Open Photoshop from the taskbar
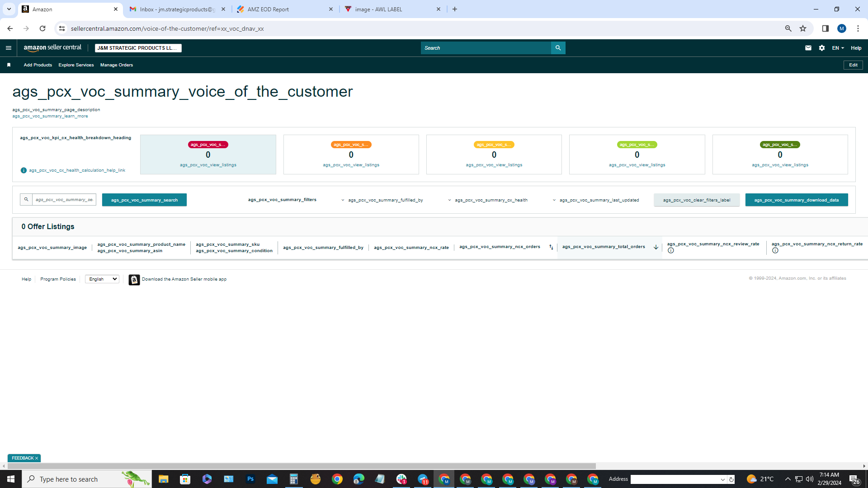 point(250,479)
